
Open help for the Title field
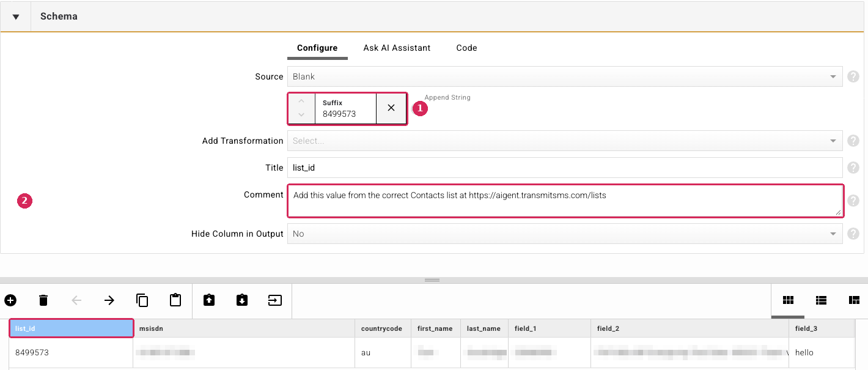pyautogui.click(x=853, y=168)
